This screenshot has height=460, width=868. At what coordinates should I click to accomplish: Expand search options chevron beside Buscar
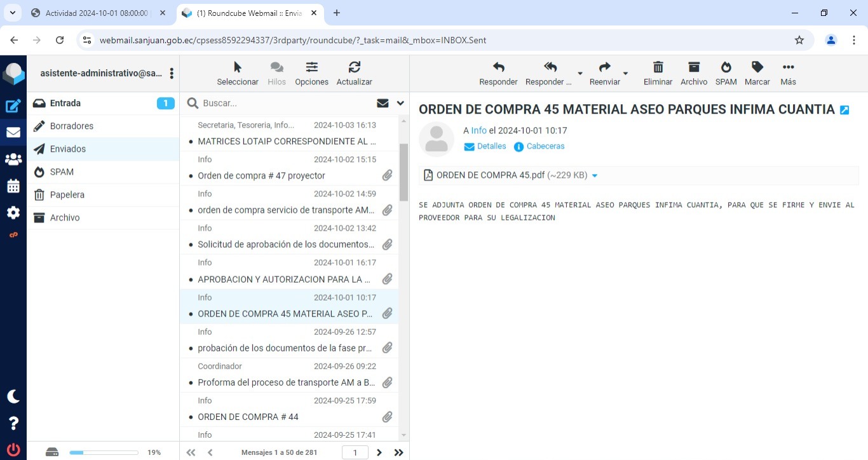point(400,103)
